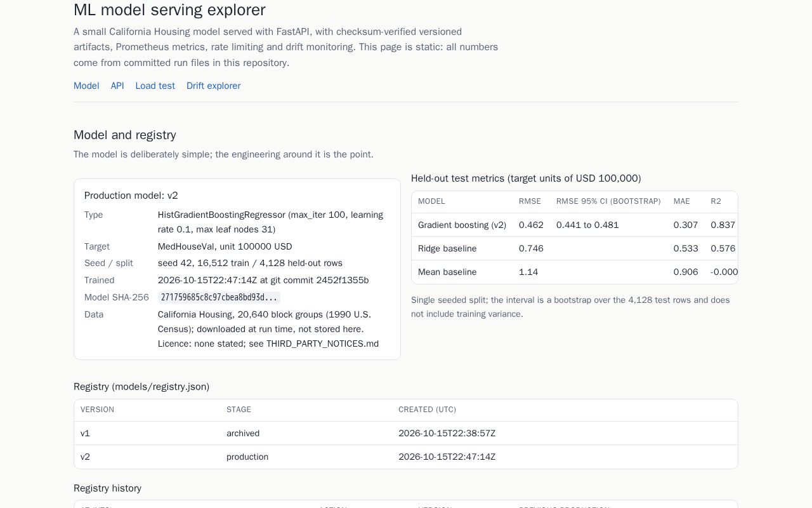This screenshot has width=812, height=508.
Task: Click the Ridge baseline RMSE 0.746
Action: 531,248
